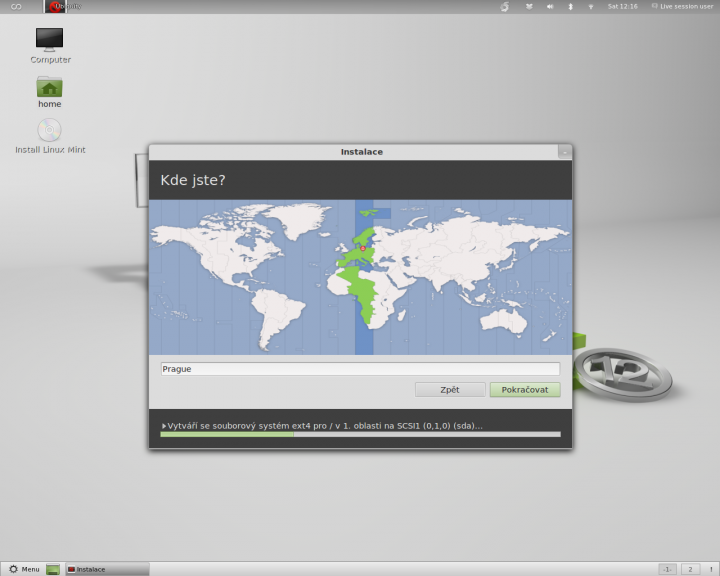Viewport: 720px width, 576px height.
Task: Open the update manager swirl tray icon
Action: [x=505, y=6]
